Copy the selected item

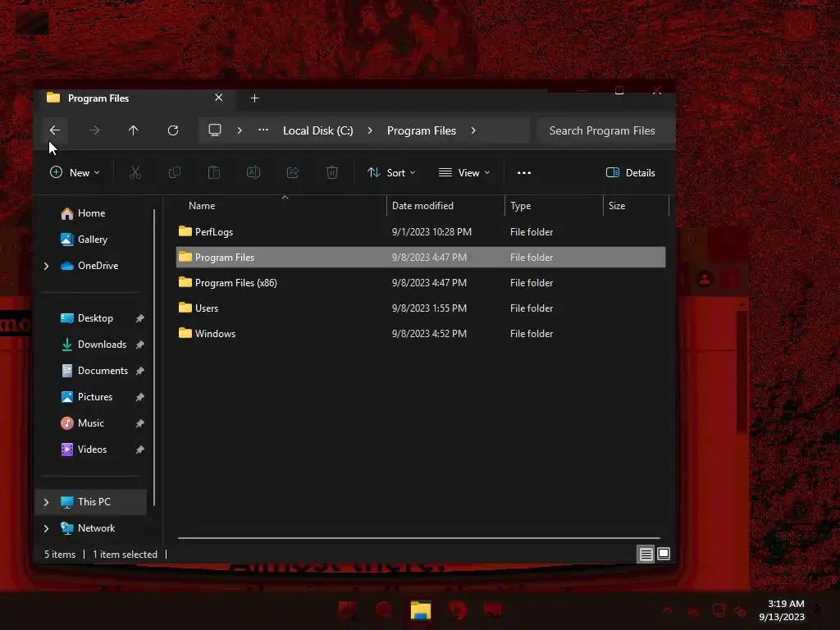(175, 172)
